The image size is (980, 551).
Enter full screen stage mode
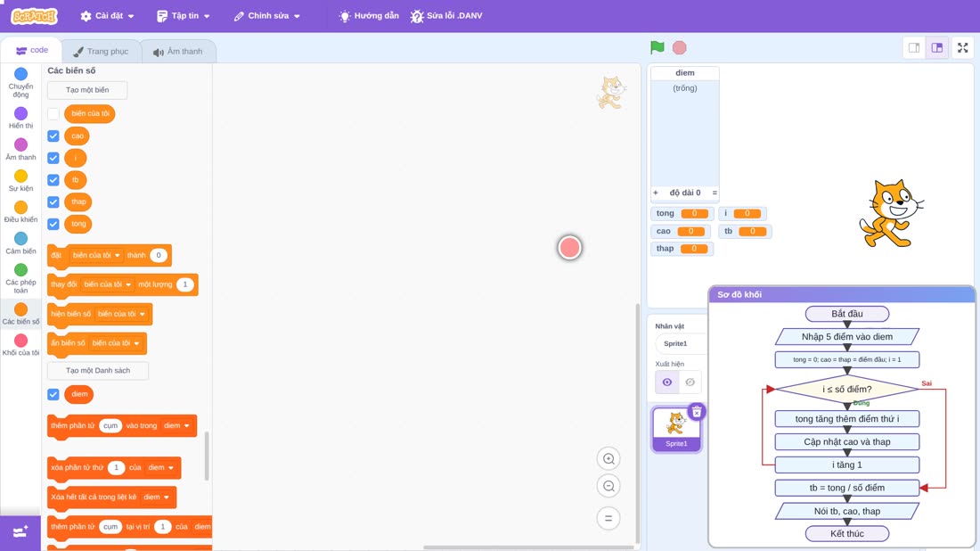962,47
